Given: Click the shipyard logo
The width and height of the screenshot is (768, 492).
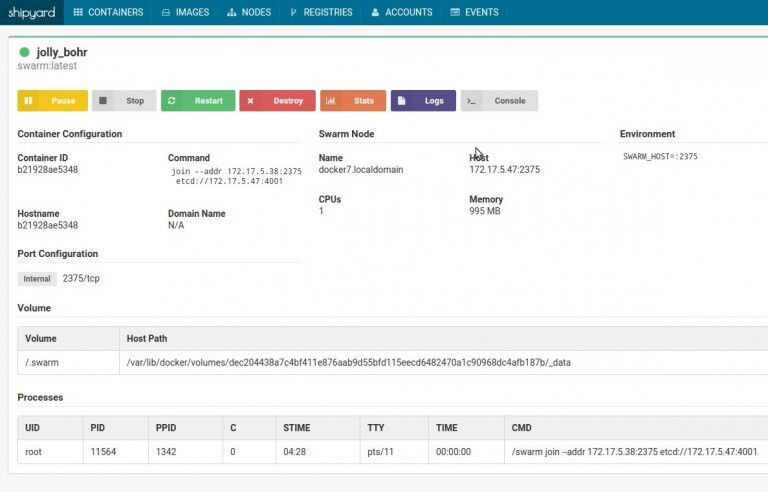Looking at the screenshot, I should pyautogui.click(x=32, y=12).
